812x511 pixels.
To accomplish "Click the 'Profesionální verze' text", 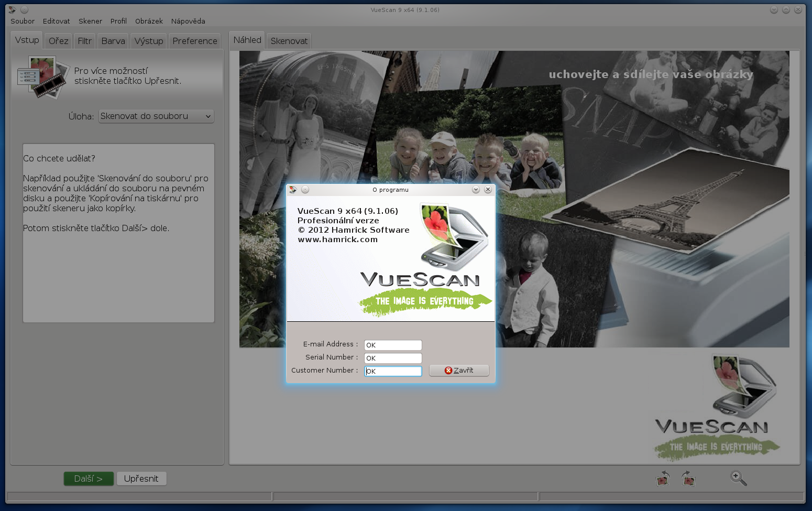I will 338,221.
